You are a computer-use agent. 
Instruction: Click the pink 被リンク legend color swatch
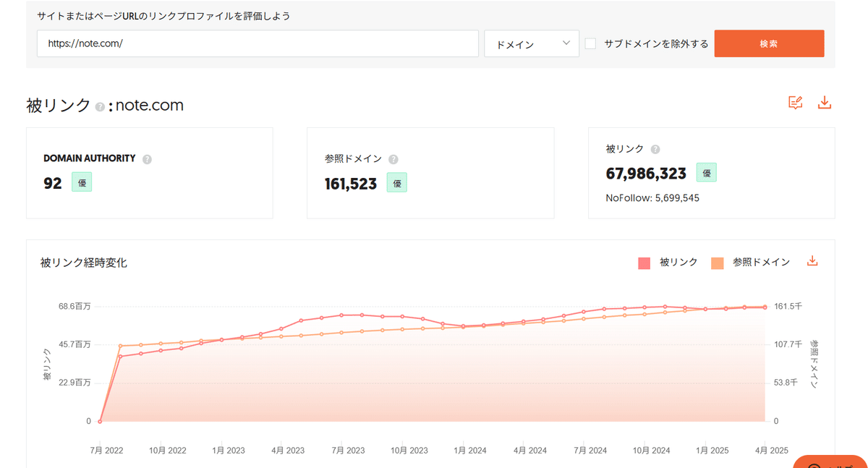(644, 263)
